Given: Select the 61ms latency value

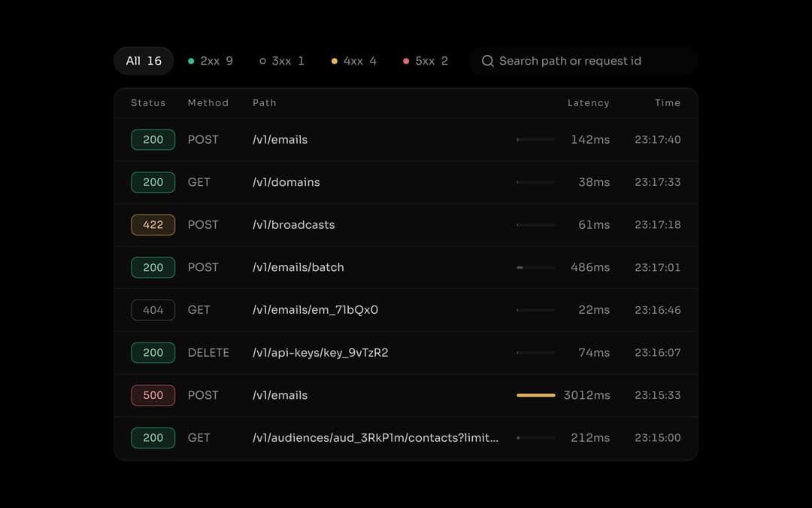Looking at the screenshot, I should click(594, 225).
